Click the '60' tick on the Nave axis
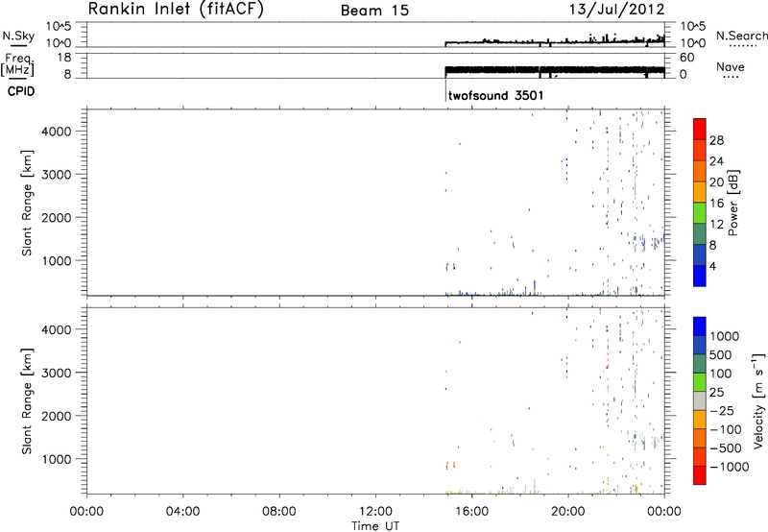 tap(686, 58)
